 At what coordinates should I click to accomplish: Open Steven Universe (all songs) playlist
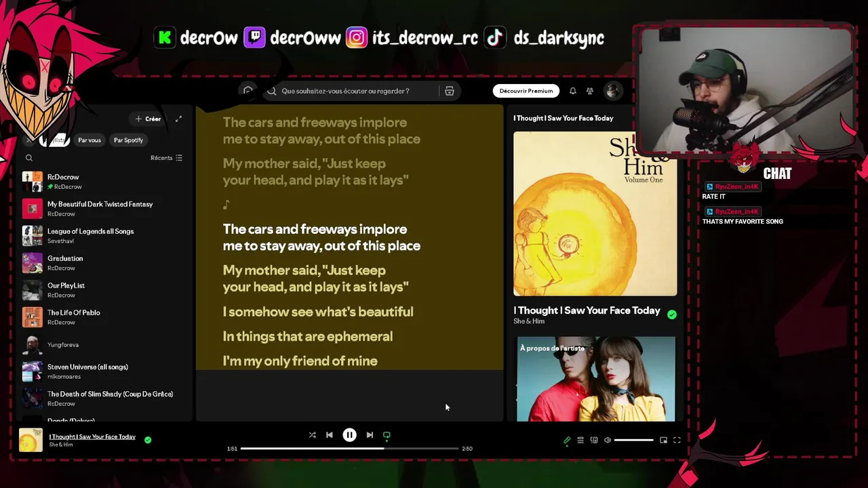pos(105,371)
